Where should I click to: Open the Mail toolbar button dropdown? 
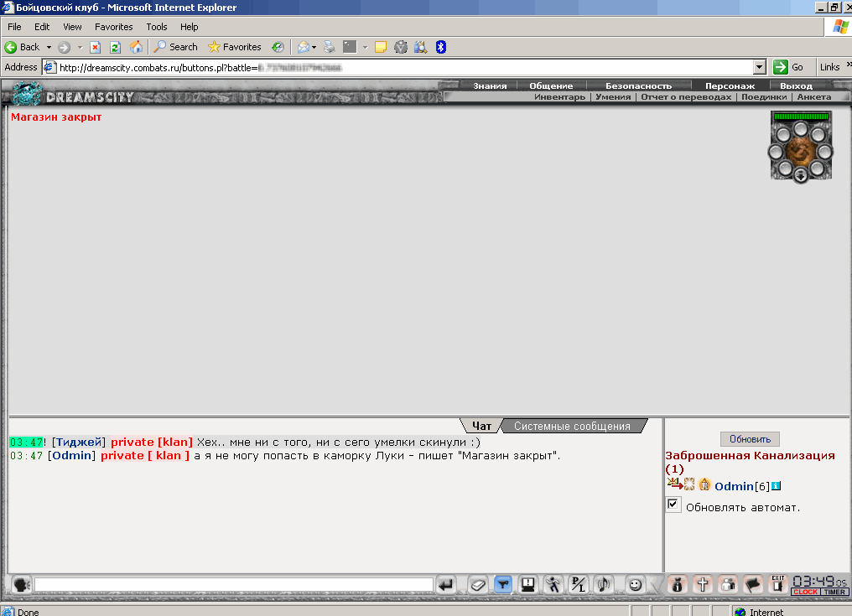coord(314,48)
